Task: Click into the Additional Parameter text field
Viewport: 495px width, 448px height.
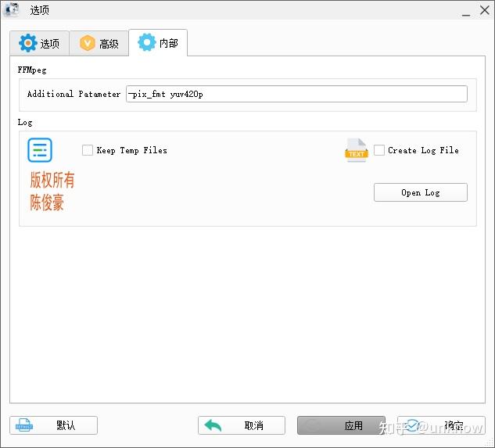Action: coord(296,94)
